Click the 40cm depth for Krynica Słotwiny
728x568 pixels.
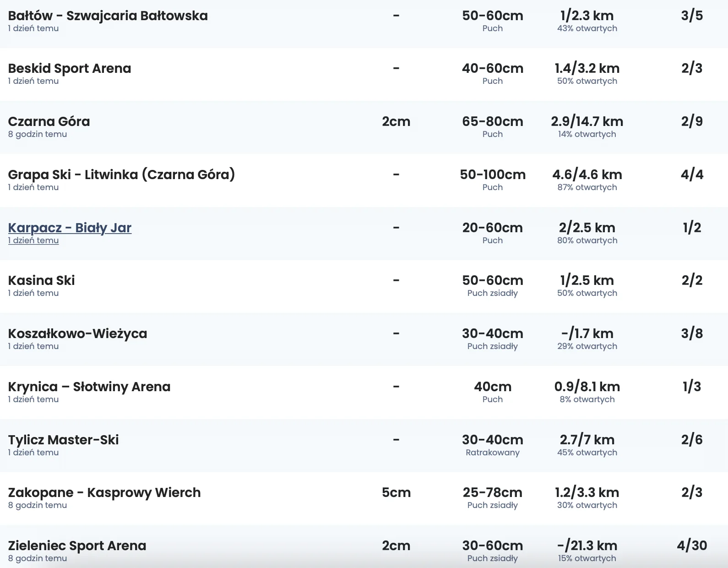pyautogui.click(x=493, y=387)
